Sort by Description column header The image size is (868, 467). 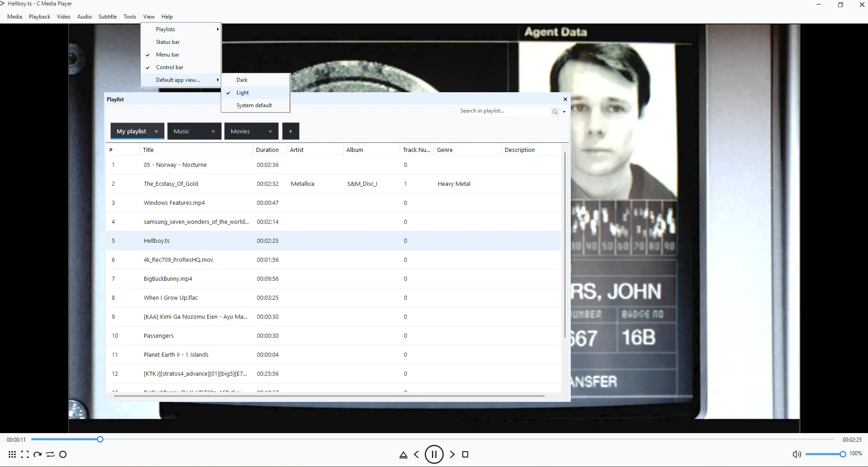531,150
